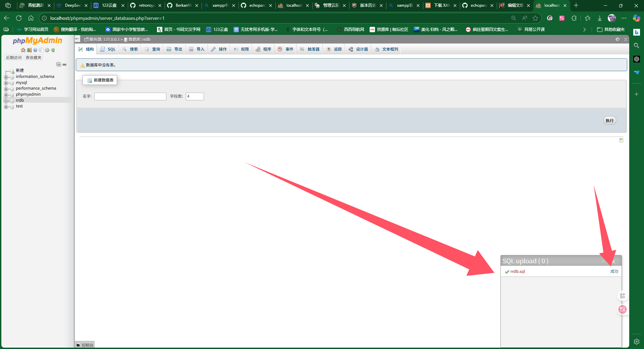Expand the test database node

tap(6, 107)
